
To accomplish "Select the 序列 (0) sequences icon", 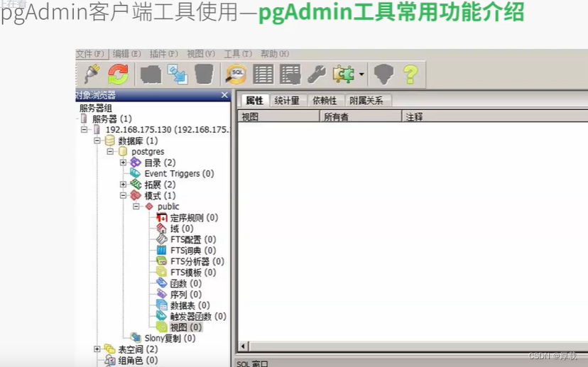I will click(162, 294).
